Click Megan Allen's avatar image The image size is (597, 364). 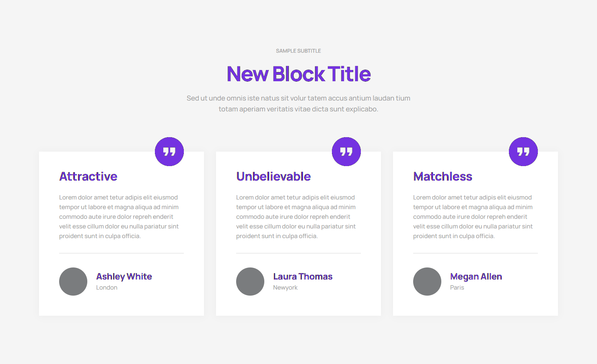pos(427,282)
